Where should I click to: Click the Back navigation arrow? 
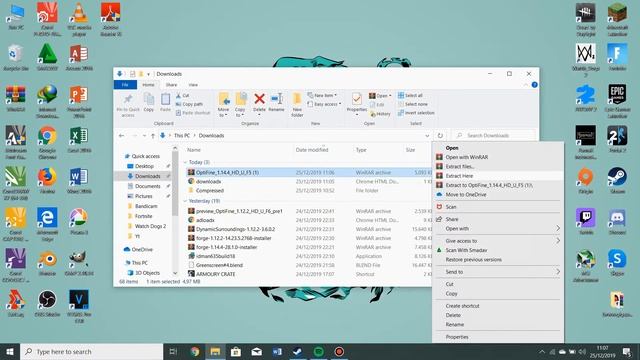coord(121,136)
